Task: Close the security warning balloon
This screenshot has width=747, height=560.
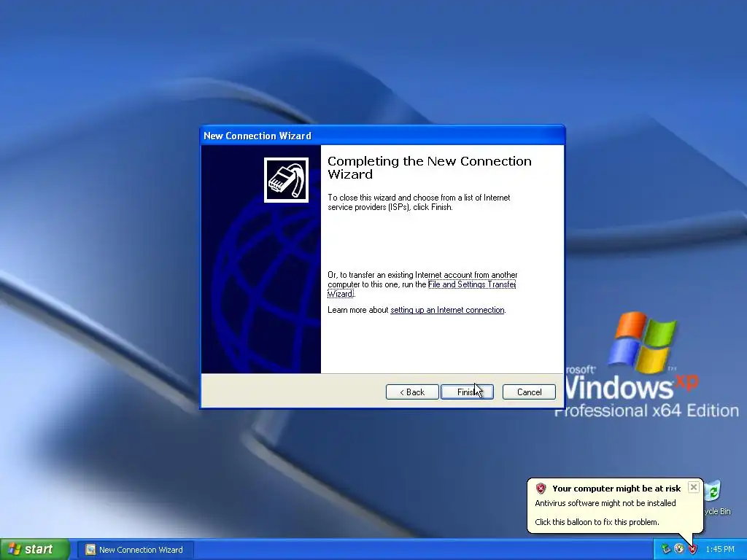Action: point(694,487)
